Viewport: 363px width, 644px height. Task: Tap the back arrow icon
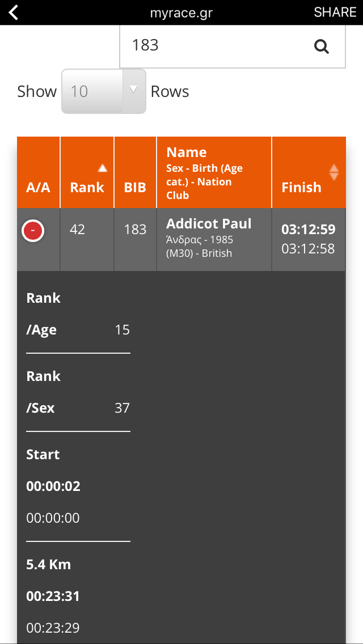(x=14, y=12)
